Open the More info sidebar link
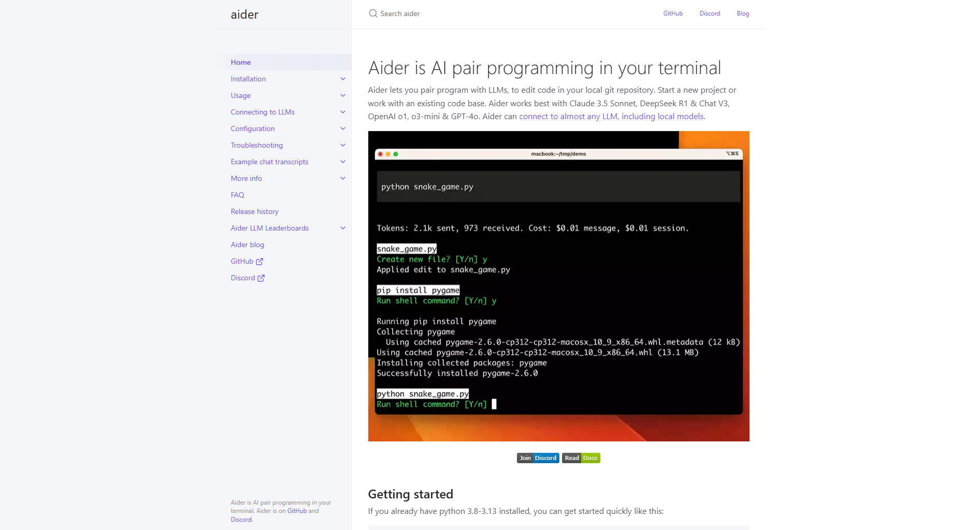Screen dimensions: 980x530 click(247, 178)
